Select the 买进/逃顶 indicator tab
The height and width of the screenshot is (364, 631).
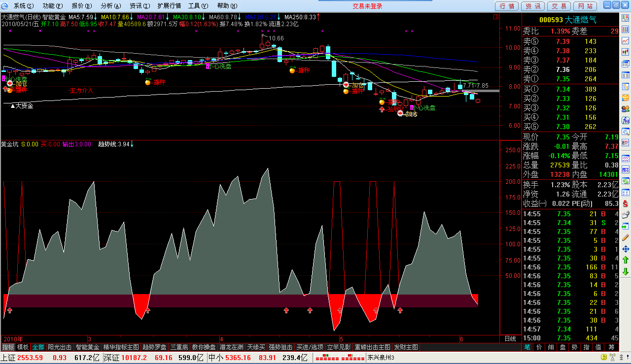[310, 347]
